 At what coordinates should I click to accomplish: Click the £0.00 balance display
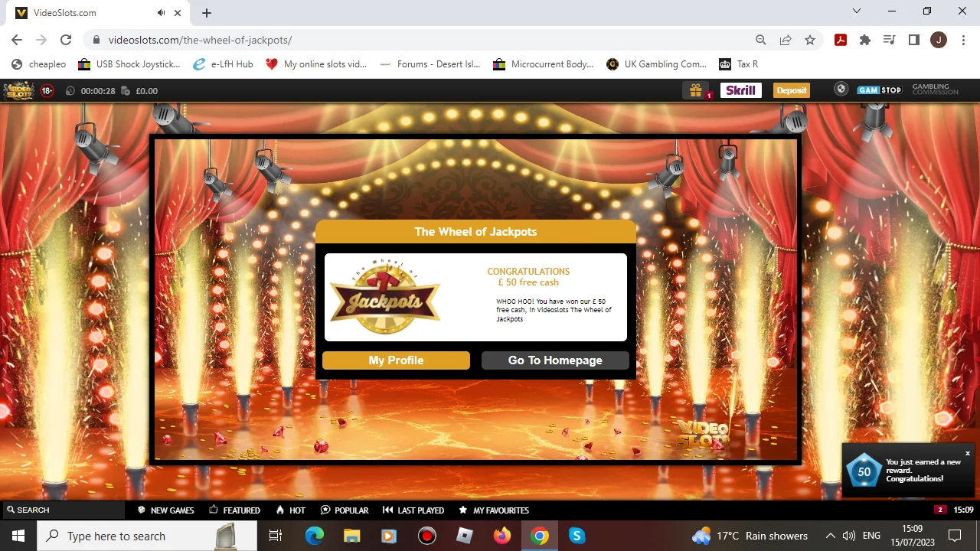click(x=146, y=90)
